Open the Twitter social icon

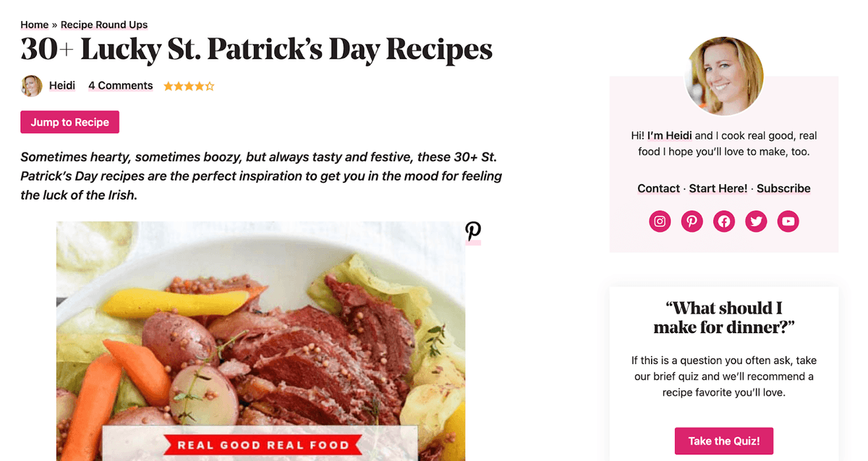pos(756,221)
